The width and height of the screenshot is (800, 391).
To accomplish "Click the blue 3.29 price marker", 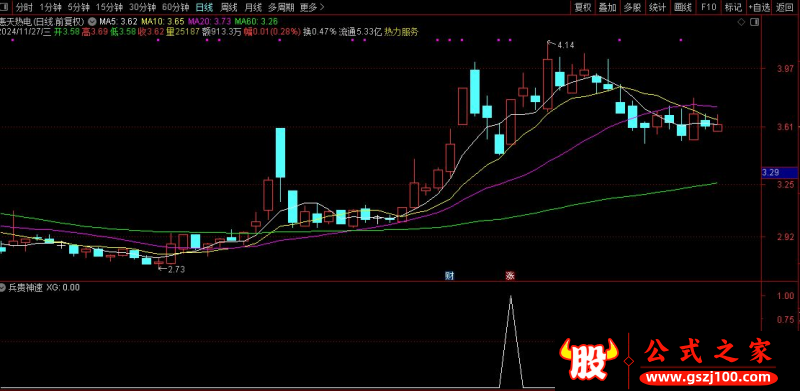I will (780, 173).
